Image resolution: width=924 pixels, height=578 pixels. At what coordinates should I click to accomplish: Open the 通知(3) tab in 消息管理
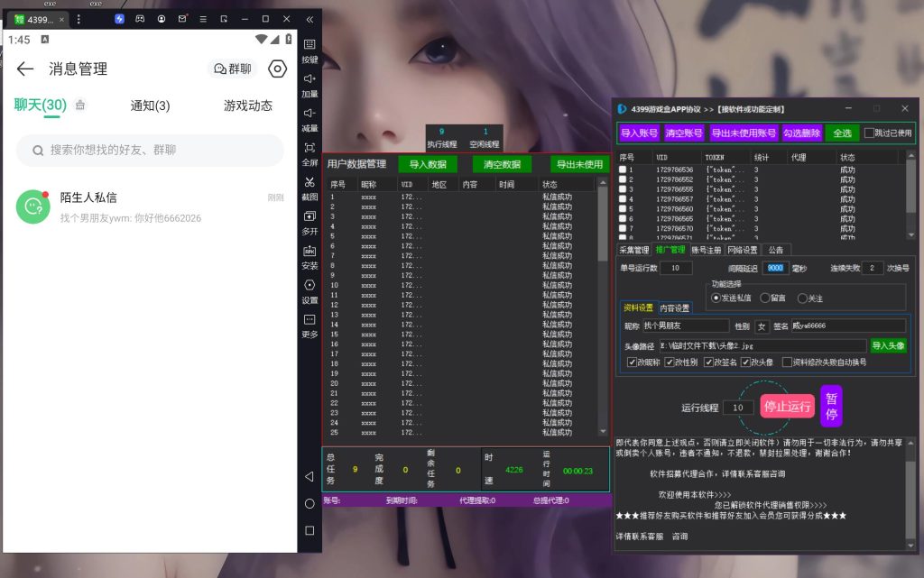150,106
